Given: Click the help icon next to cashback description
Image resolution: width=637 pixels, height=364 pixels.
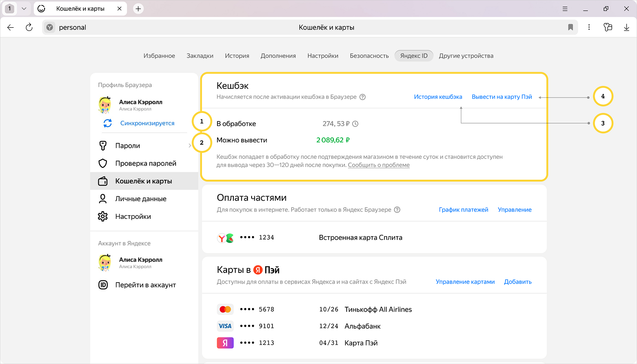Looking at the screenshot, I should click(363, 97).
